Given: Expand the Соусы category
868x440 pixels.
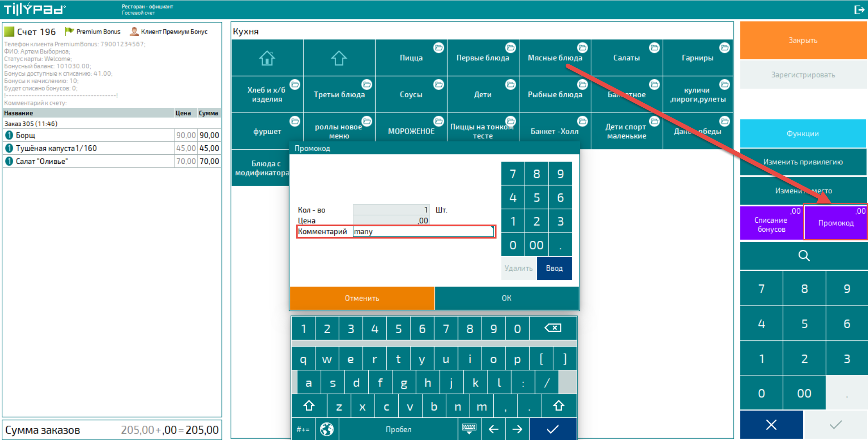Looking at the screenshot, I should tap(411, 95).
